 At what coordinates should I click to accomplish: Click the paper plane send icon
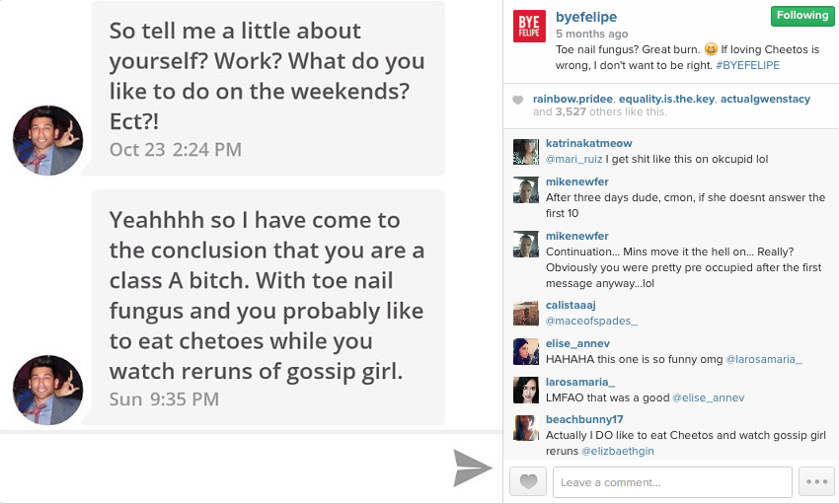point(473,468)
